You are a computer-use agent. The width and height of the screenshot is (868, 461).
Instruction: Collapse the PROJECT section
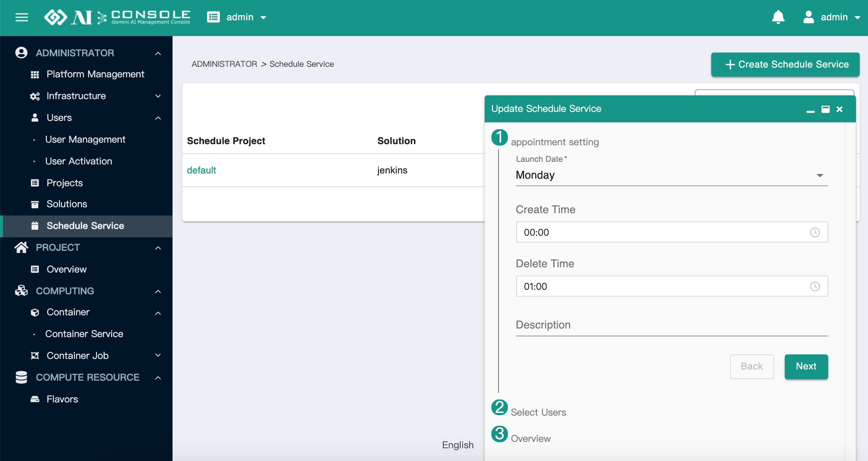(158, 248)
